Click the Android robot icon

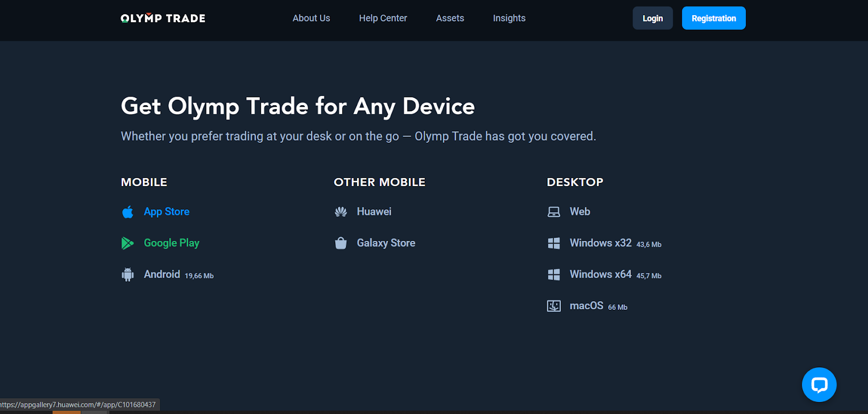[127, 275]
